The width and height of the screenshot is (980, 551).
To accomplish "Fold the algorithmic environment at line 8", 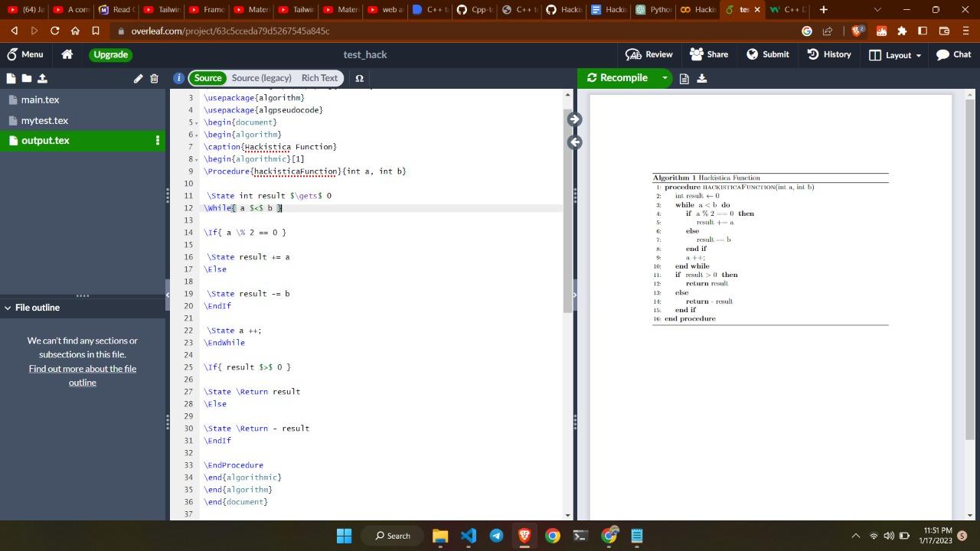I will 196,159.
